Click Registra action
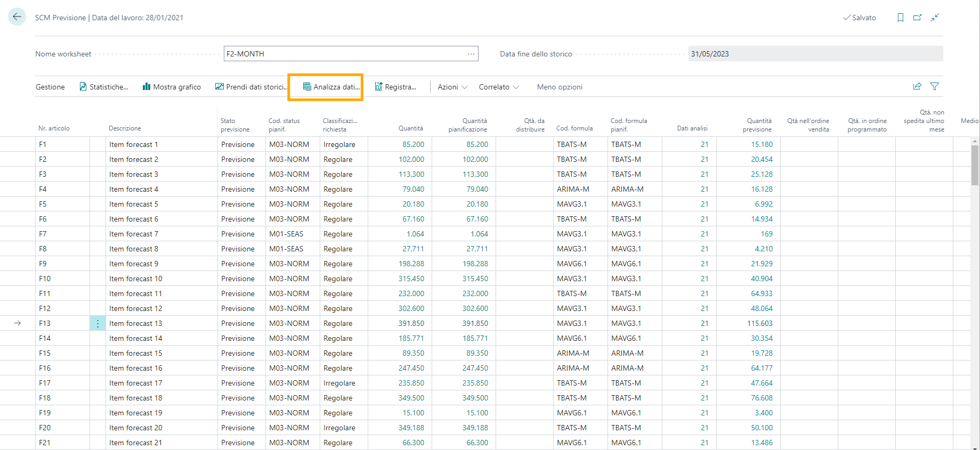Screen dimensions: 980x450 pos(395,87)
